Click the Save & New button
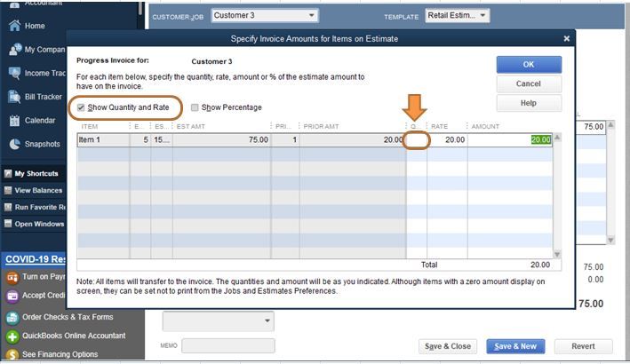 (515, 346)
